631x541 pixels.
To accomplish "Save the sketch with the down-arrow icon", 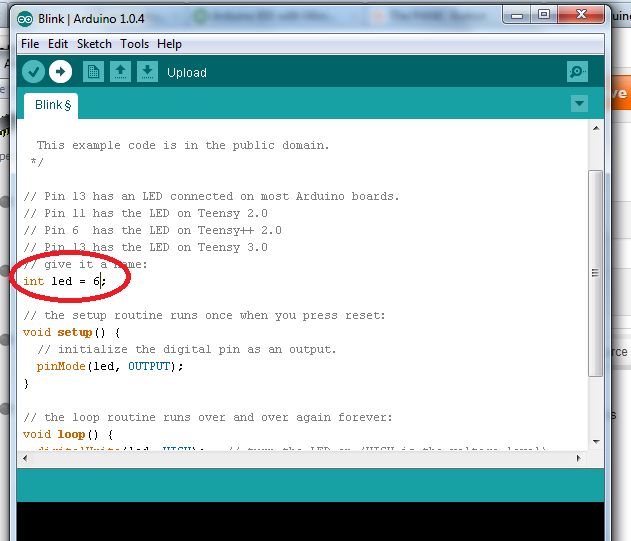I will [147, 72].
